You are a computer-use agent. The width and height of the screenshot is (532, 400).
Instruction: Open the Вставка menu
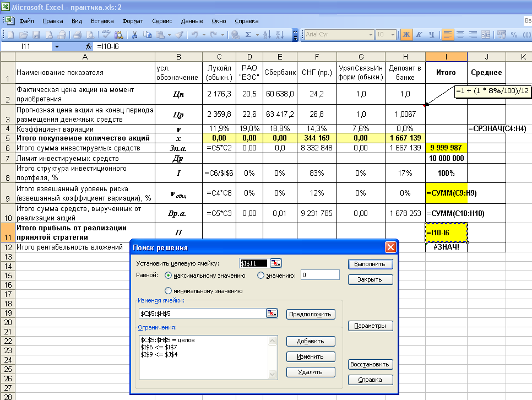[x=102, y=21]
